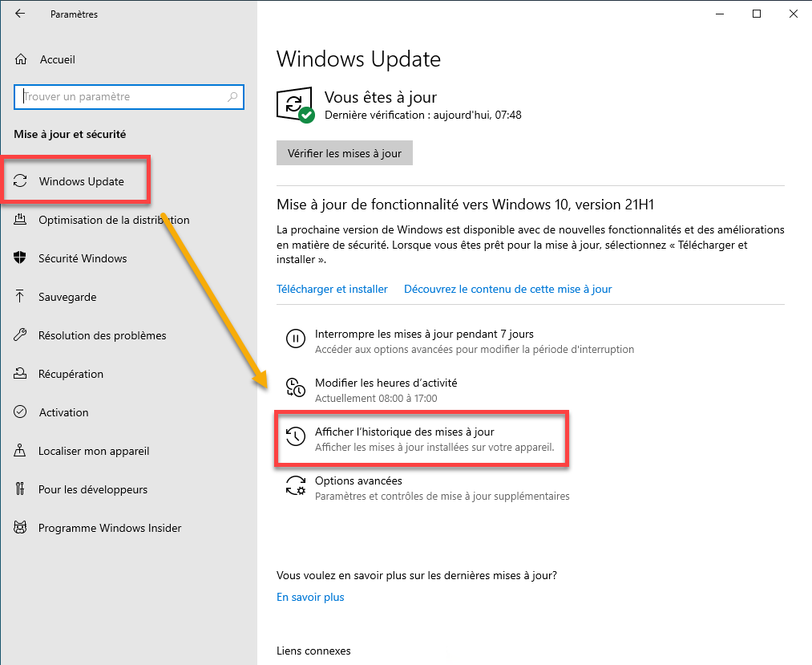This screenshot has height=665, width=812.
Task: Close the Paramètres window
Action: click(x=794, y=14)
